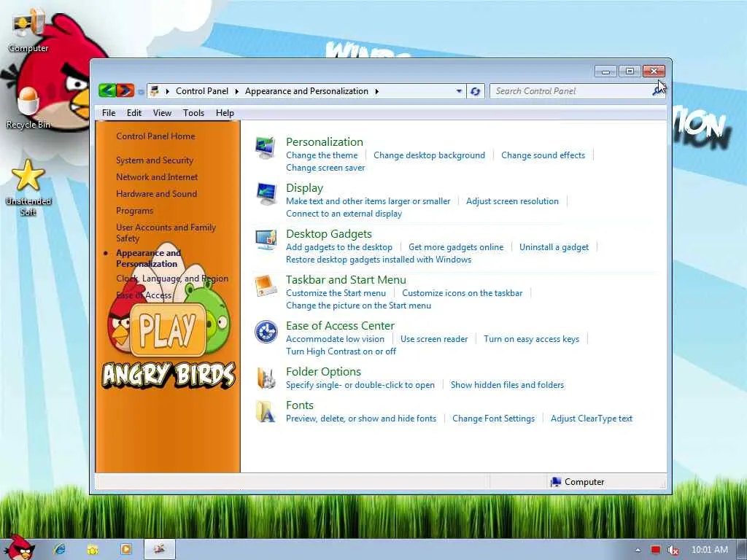The width and height of the screenshot is (747, 560).
Task: Open the media player taskbar icon
Action: (x=125, y=549)
